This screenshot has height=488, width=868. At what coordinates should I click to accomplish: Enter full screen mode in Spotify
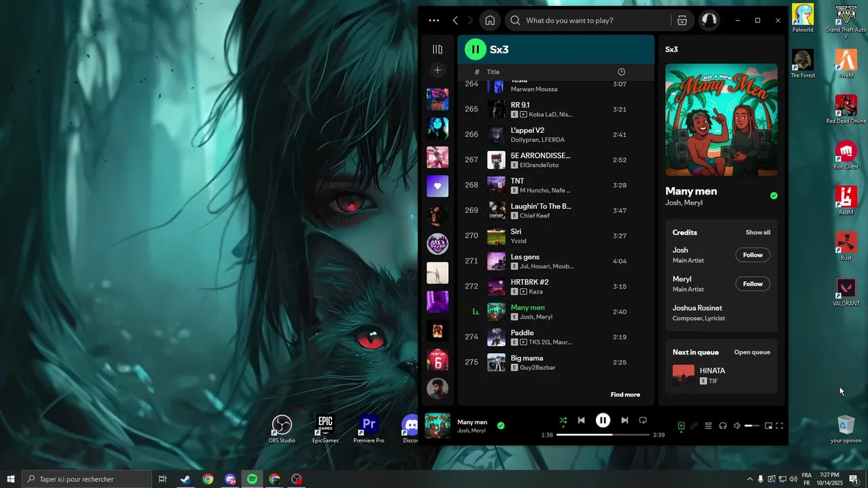tap(779, 426)
